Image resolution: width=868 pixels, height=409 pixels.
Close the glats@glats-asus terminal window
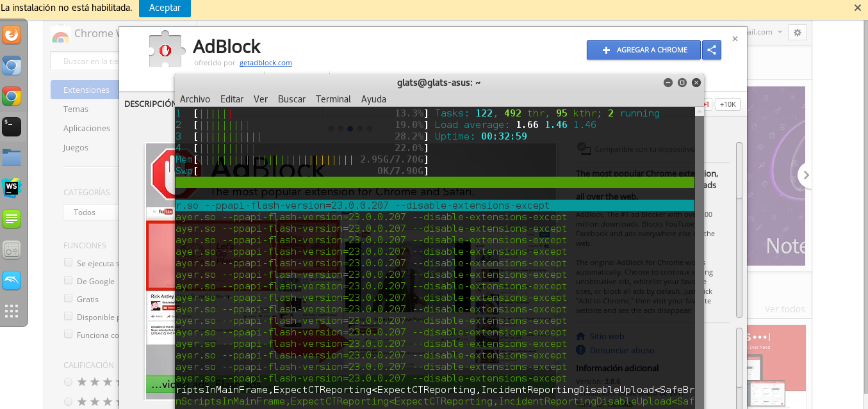click(696, 83)
